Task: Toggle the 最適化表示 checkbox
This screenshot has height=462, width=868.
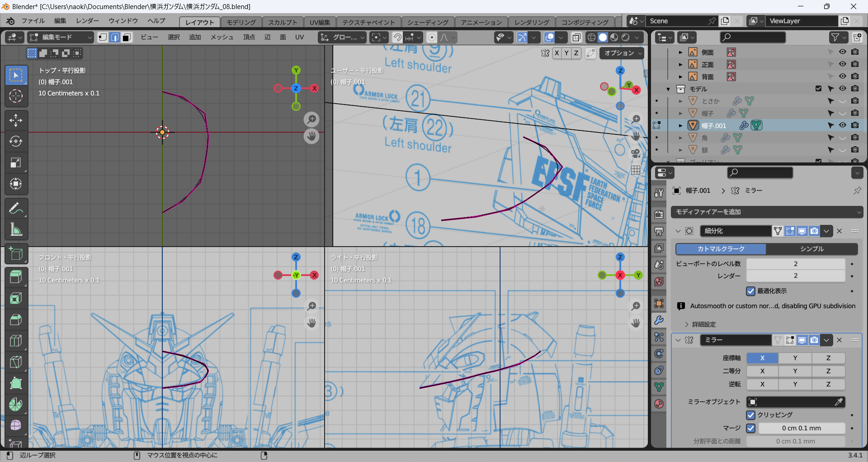Action: (x=751, y=291)
